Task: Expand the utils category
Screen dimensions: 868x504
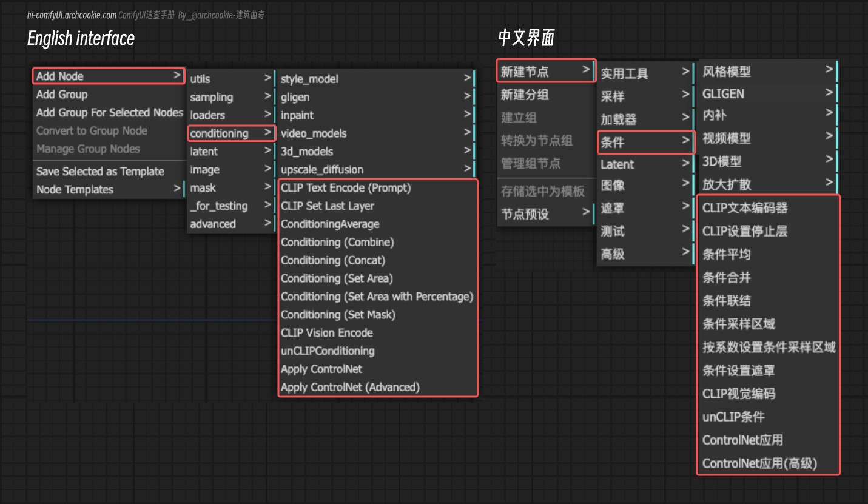Action: 231,79
